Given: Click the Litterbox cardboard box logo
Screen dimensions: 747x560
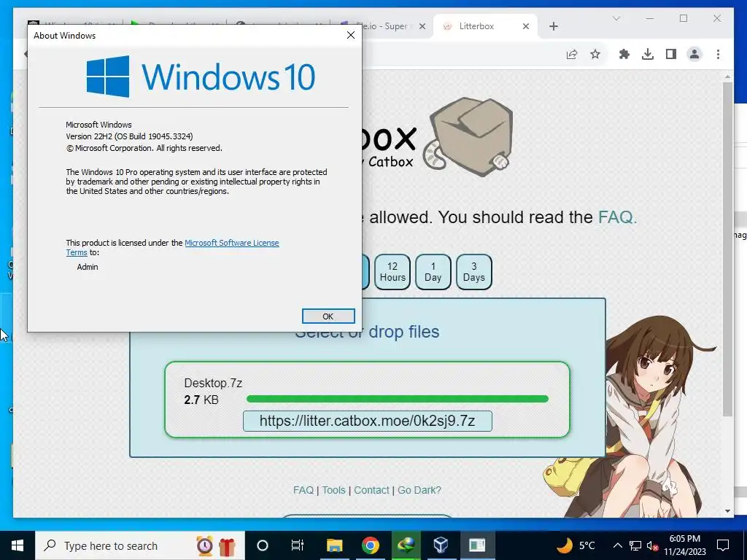Looking at the screenshot, I should coord(467,136).
